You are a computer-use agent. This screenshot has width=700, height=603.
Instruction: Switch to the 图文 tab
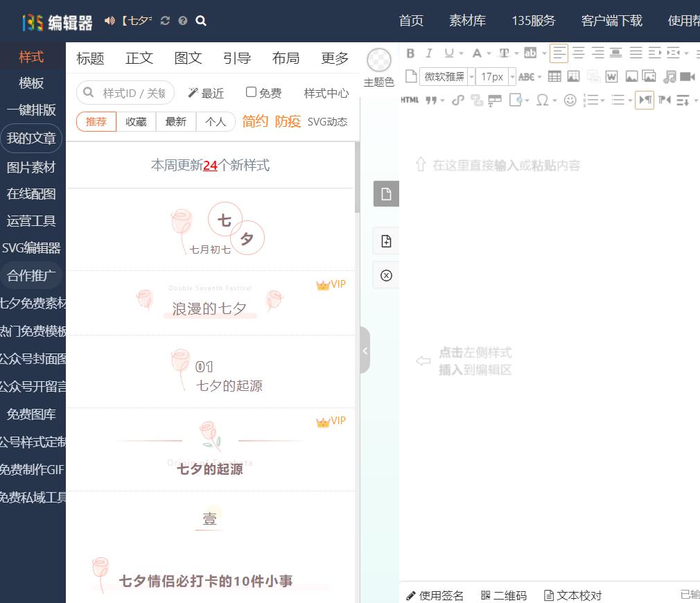point(188,58)
